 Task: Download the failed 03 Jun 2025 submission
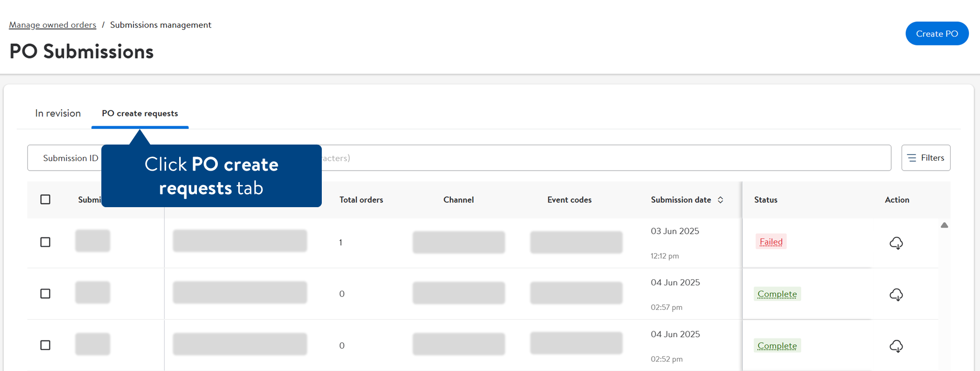pos(896,243)
